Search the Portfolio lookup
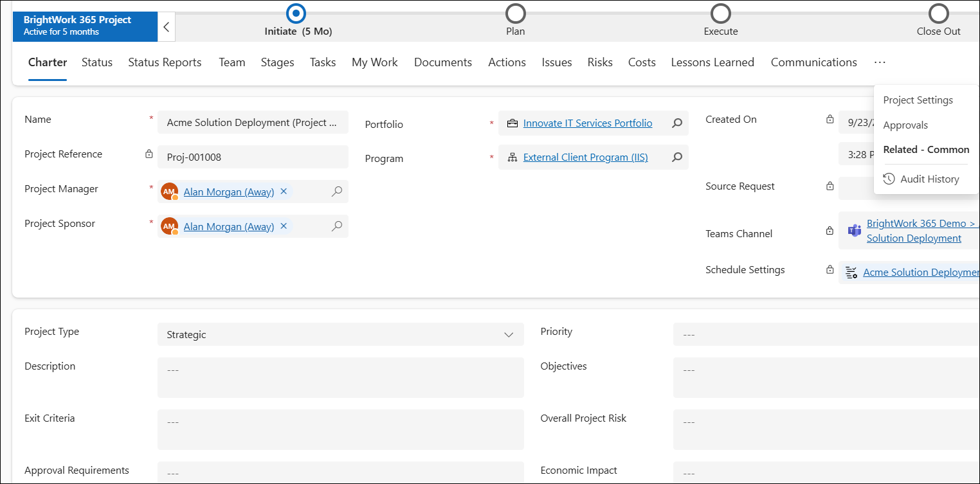 pyautogui.click(x=677, y=123)
